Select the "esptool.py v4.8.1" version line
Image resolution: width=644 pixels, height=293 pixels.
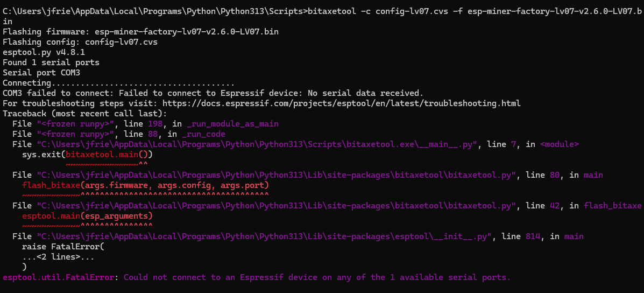(x=44, y=52)
